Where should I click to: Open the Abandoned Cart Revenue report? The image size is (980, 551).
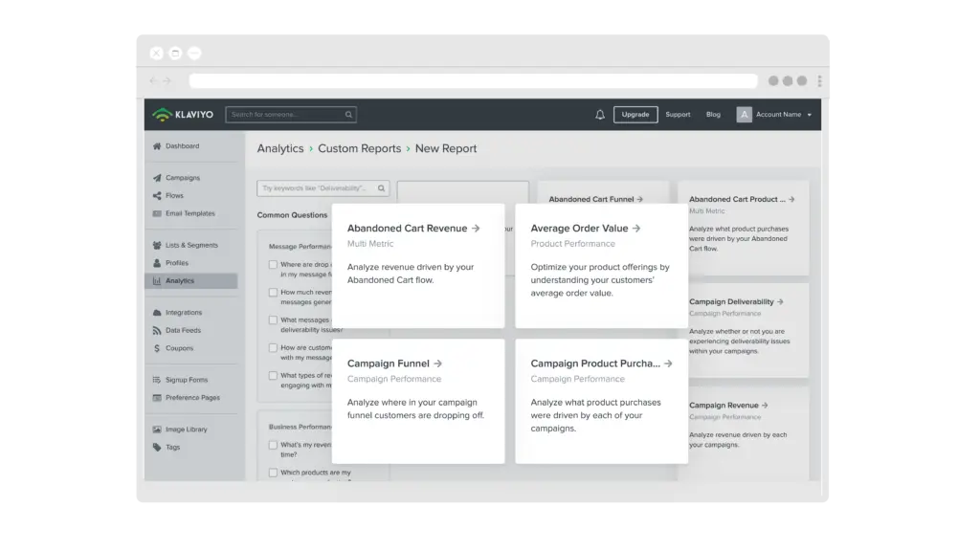[407, 228]
